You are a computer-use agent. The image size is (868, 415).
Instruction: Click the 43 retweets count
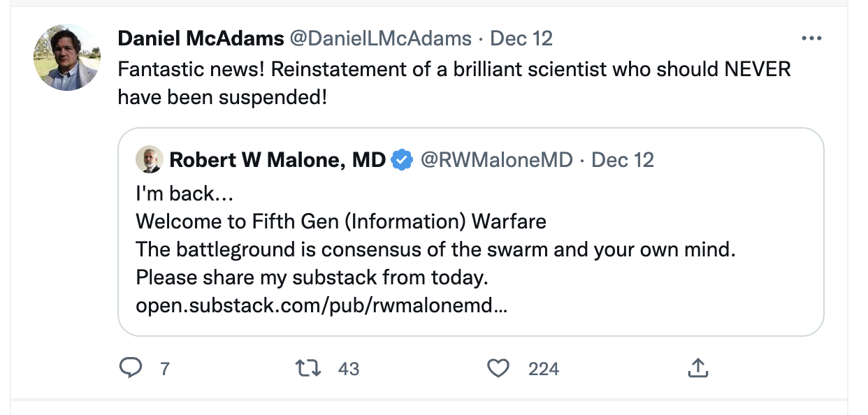coord(347,368)
